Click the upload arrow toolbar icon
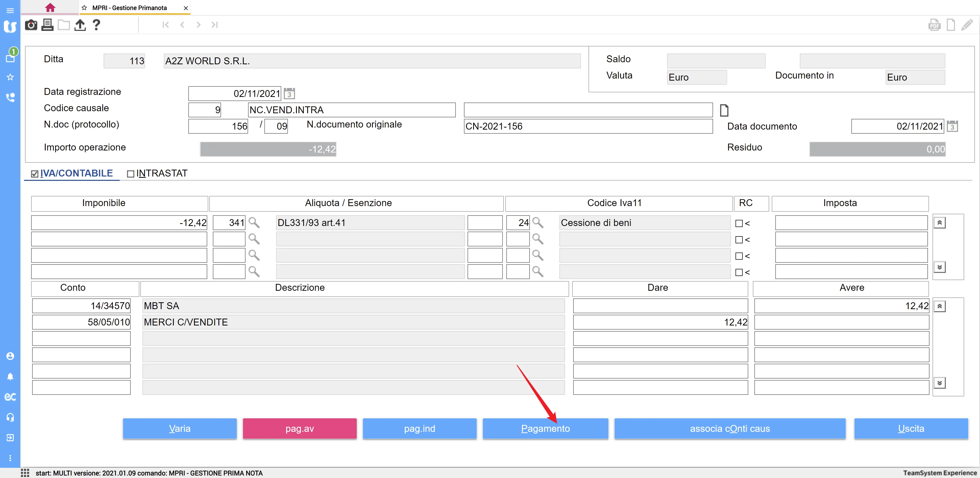The height and width of the screenshot is (478, 980). (80, 25)
